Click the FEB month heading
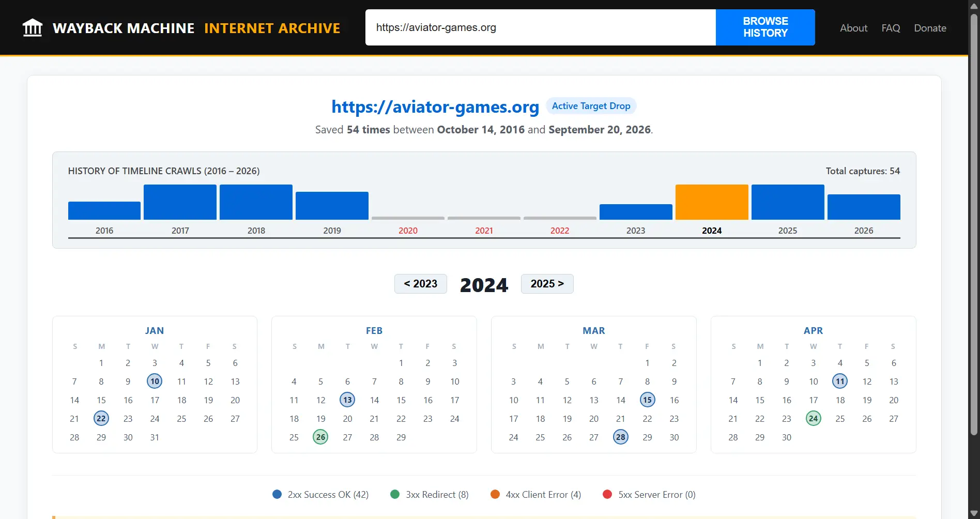Screen dimensions: 980x519 click(x=374, y=331)
